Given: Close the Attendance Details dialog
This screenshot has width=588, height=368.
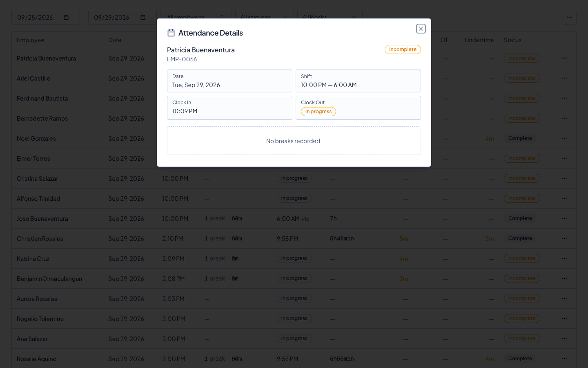Looking at the screenshot, I should click(x=421, y=29).
